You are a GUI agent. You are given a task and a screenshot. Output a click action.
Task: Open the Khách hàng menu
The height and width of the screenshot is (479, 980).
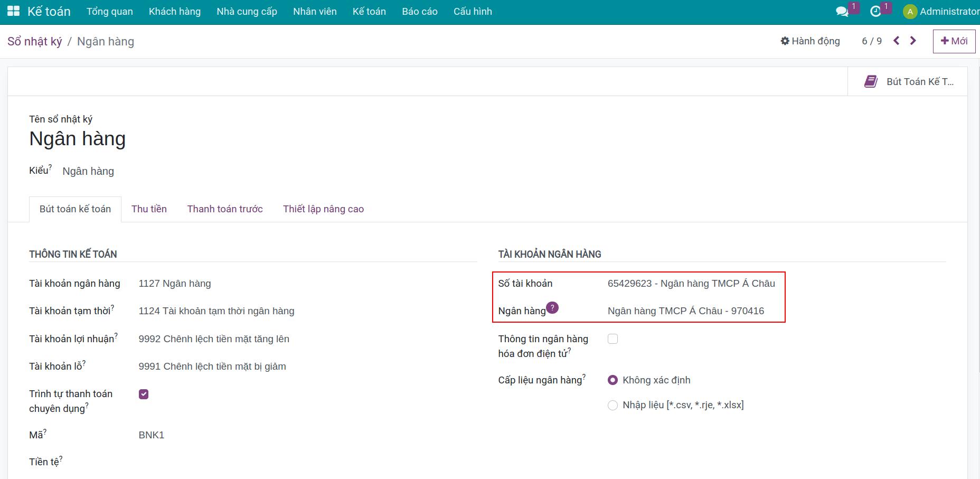(x=175, y=12)
